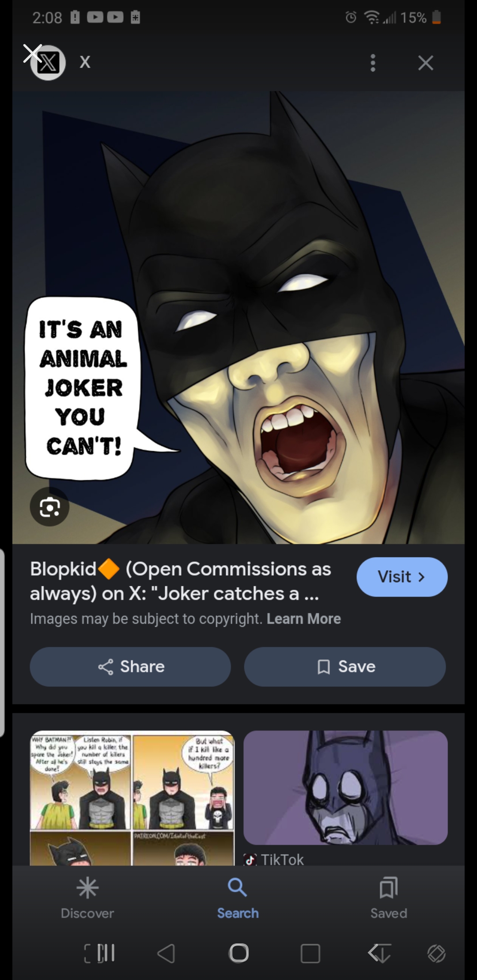
Task: Open the Learn More copyright link
Action: pos(304,619)
